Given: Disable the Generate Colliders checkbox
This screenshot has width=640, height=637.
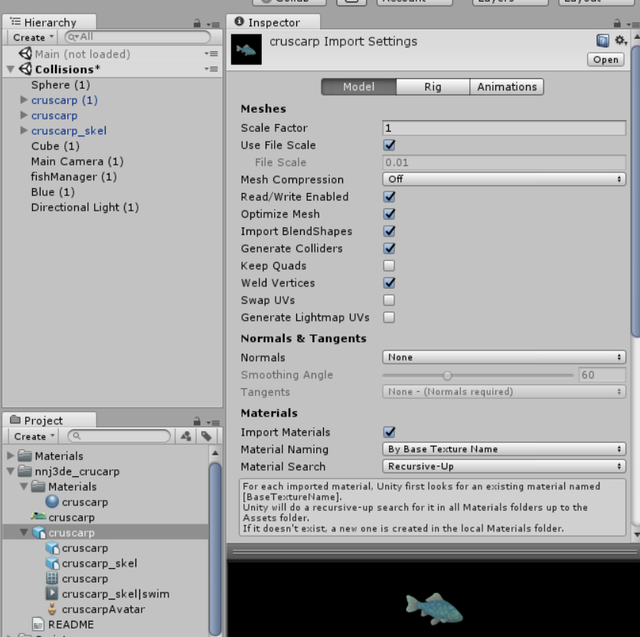Looking at the screenshot, I should tap(389, 248).
